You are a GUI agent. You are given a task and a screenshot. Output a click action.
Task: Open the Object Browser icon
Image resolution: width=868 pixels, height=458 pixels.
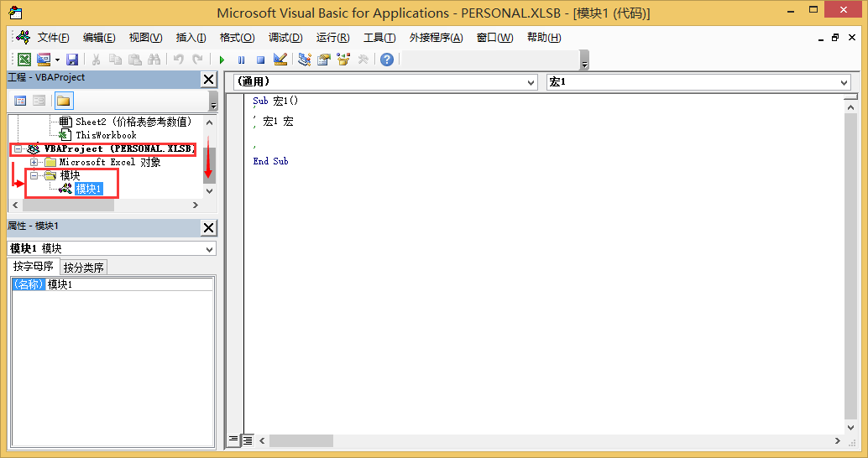[343, 60]
